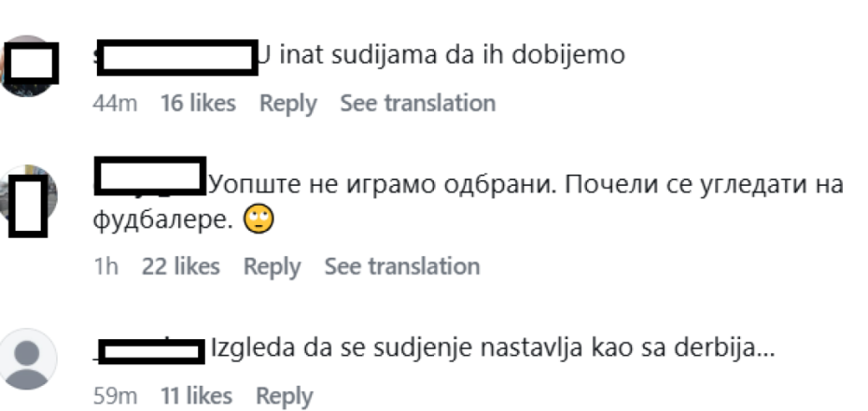The height and width of the screenshot is (411, 868).
Task: Open profile picture beside "U inat sudijama" comment
Action: tap(31, 64)
